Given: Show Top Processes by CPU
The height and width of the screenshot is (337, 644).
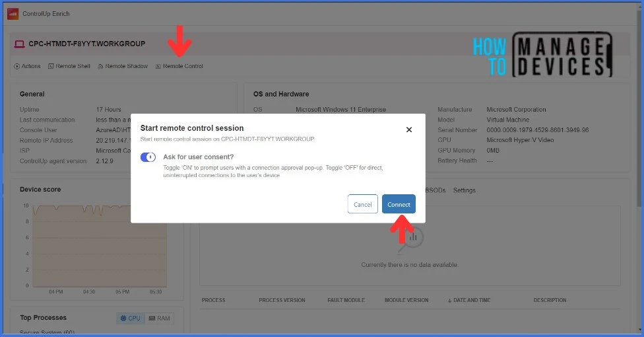Looking at the screenshot, I should [131, 318].
